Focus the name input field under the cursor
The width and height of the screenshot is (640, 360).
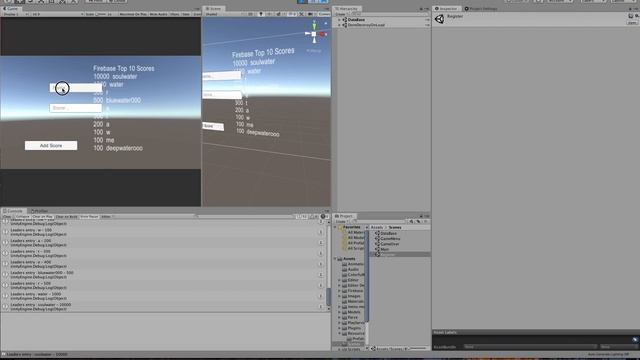tap(76, 88)
